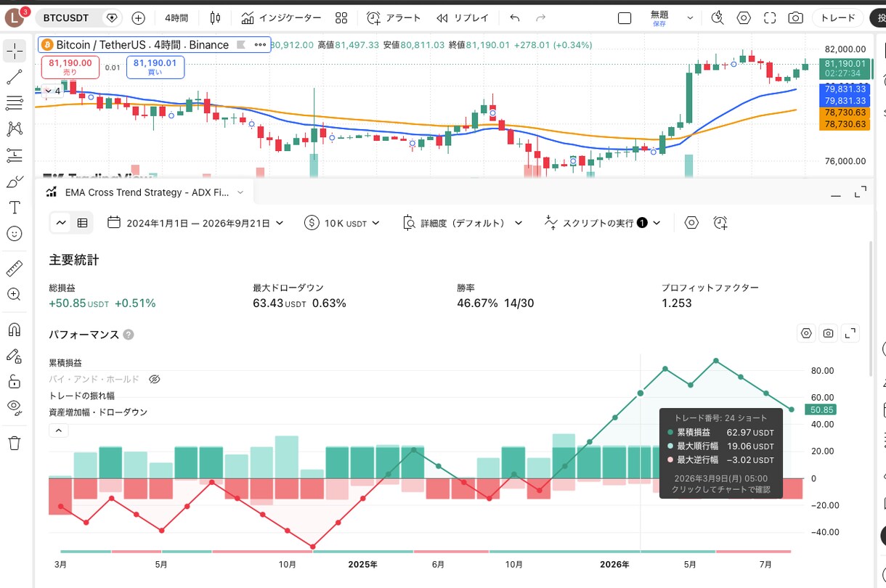Toggle the 累積損益 series legend

point(65,362)
